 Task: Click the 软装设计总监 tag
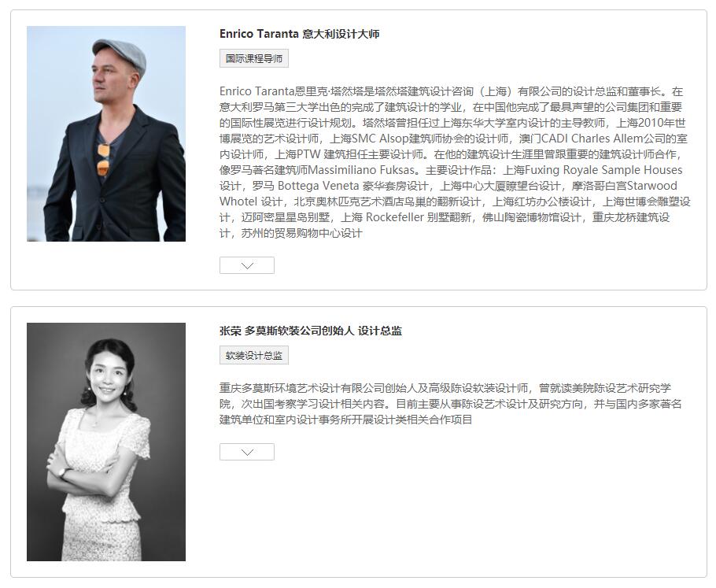[x=254, y=356]
